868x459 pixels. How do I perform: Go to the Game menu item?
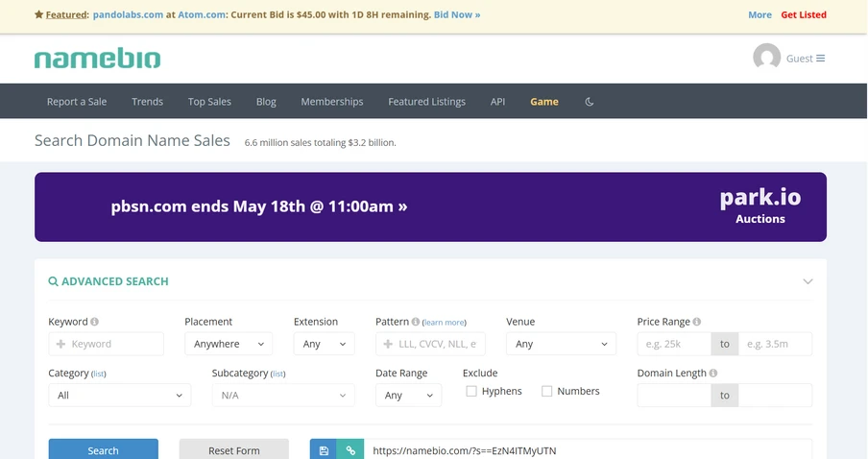[x=543, y=102]
